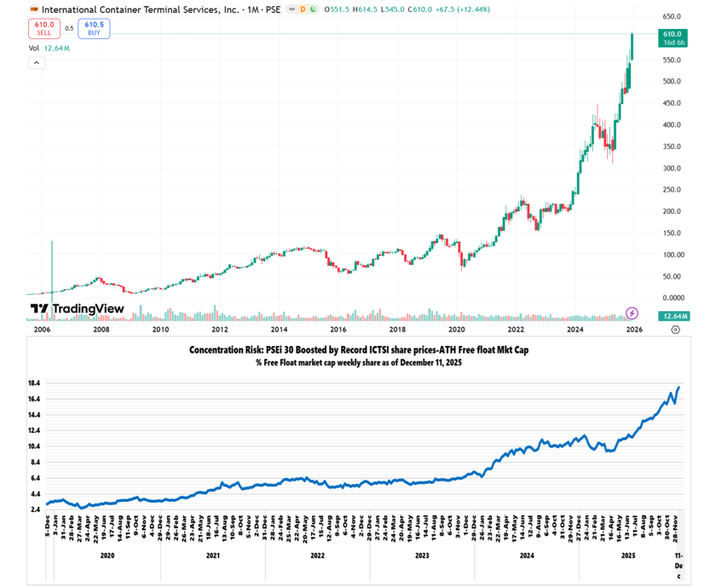This screenshot has height=588, width=710.
Task: Click 2008 on the candlestick time axis
Action: (101, 330)
